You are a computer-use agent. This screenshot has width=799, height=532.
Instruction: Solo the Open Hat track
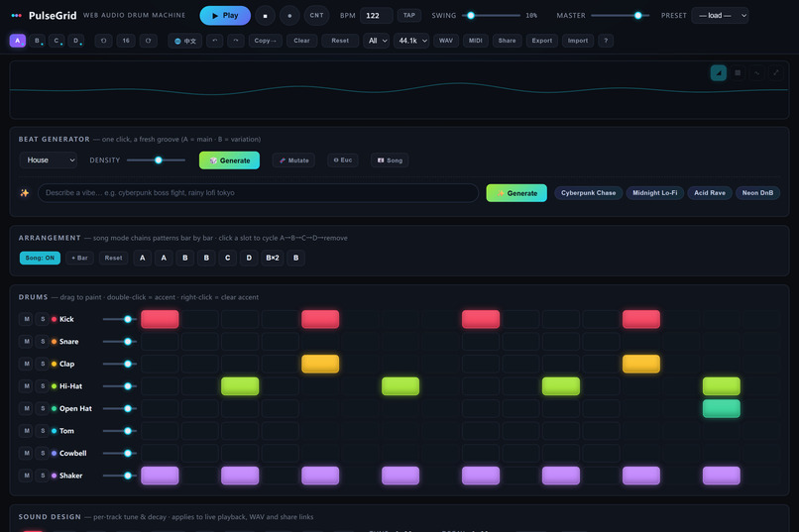point(43,409)
